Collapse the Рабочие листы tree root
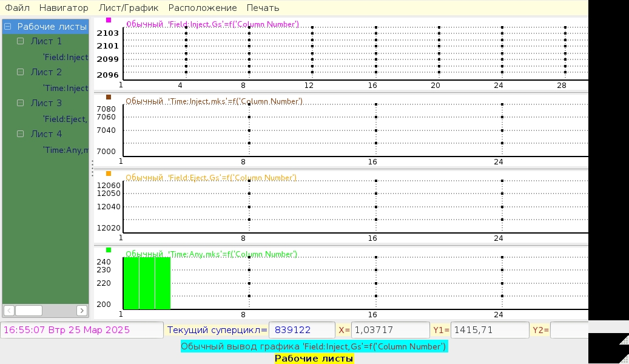The height and width of the screenshot is (364, 629). tap(8, 27)
